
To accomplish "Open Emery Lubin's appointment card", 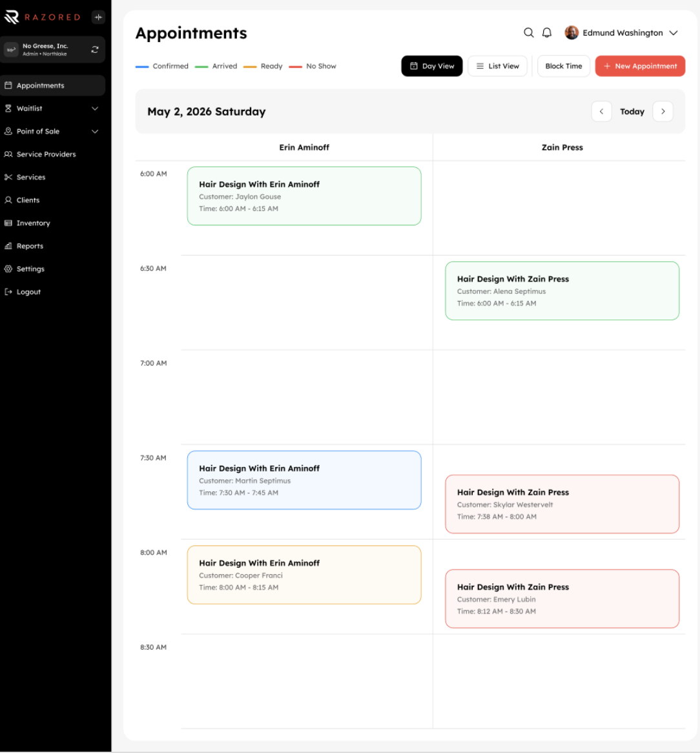I will [562, 599].
